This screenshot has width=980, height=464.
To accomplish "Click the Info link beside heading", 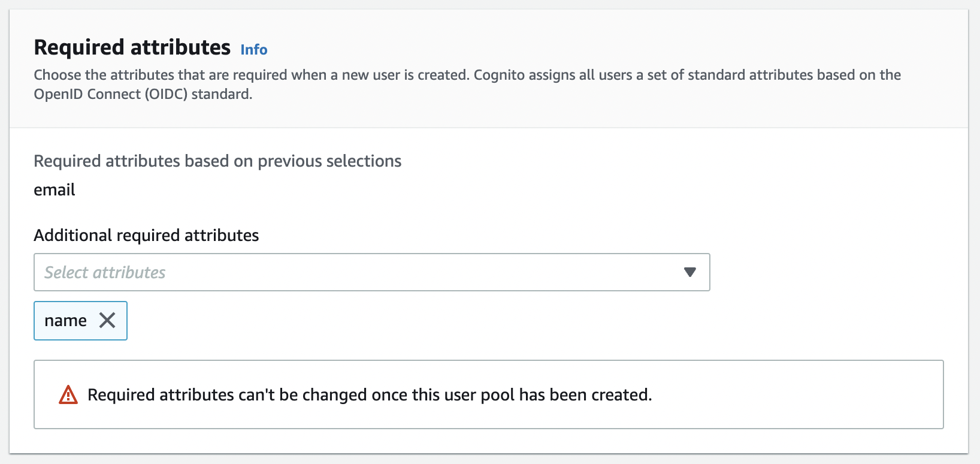I will [253, 50].
